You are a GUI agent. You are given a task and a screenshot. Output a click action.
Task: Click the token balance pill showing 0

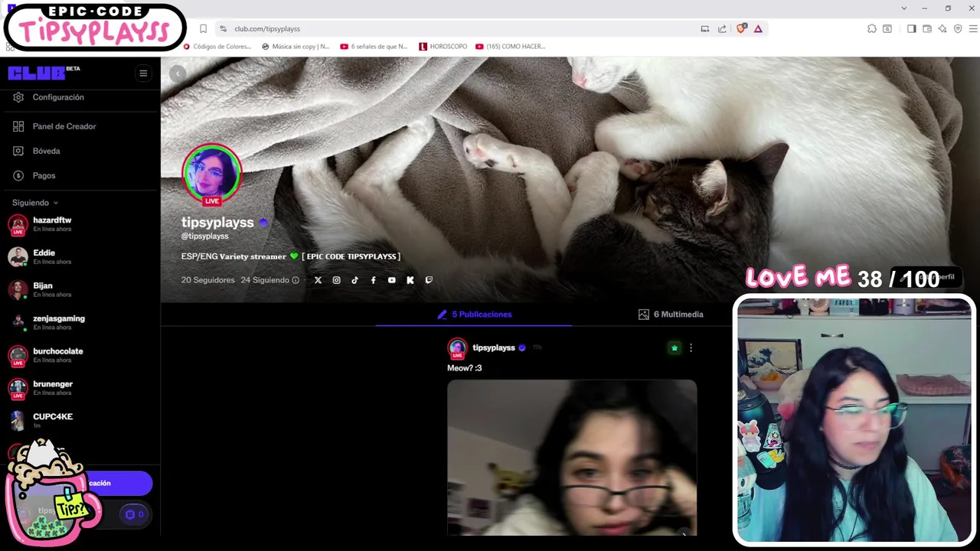point(134,515)
